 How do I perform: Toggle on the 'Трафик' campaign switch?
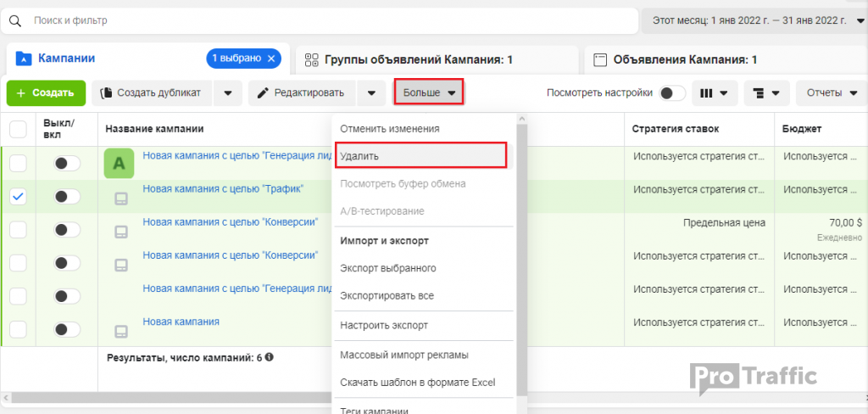(x=67, y=196)
